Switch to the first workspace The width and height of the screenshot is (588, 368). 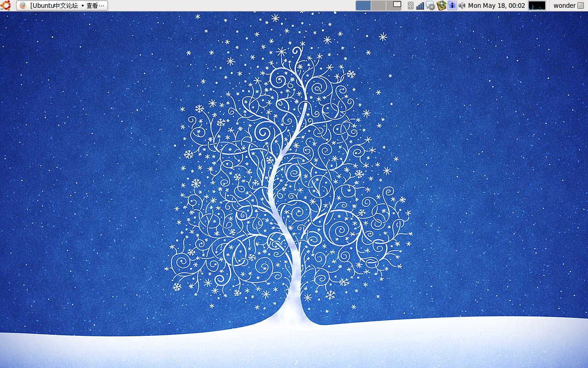[x=363, y=6]
